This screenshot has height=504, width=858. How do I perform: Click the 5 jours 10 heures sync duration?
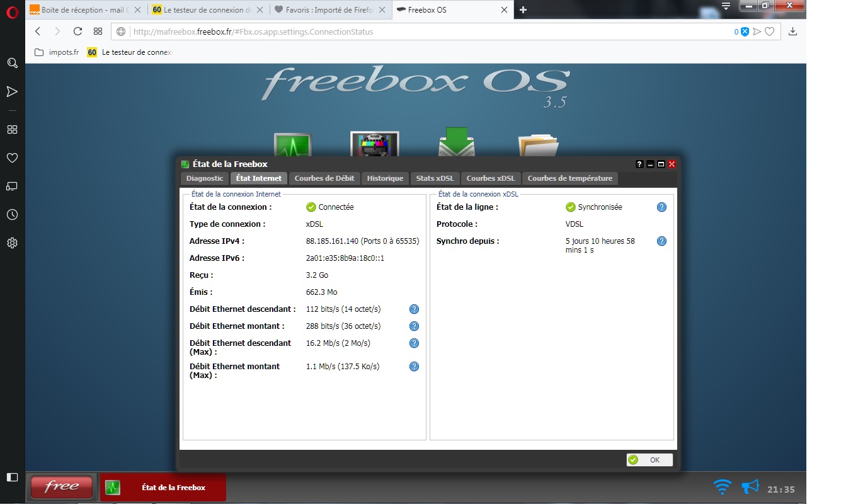tap(600, 245)
